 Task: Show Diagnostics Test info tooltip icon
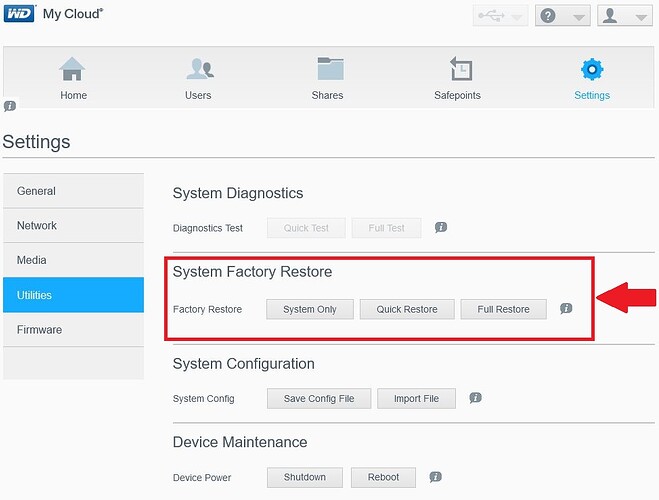pyautogui.click(x=441, y=228)
